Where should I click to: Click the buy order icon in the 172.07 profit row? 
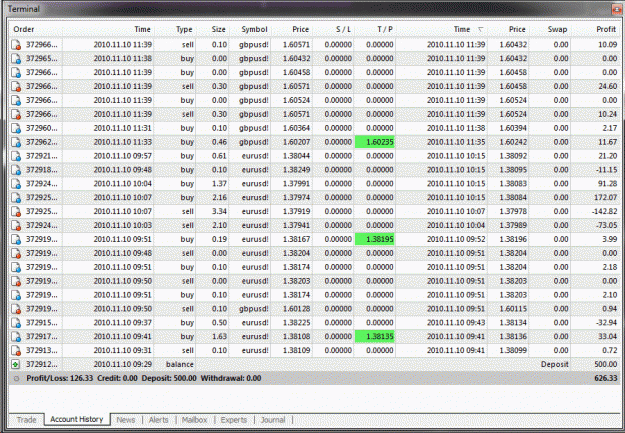tap(16, 198)
